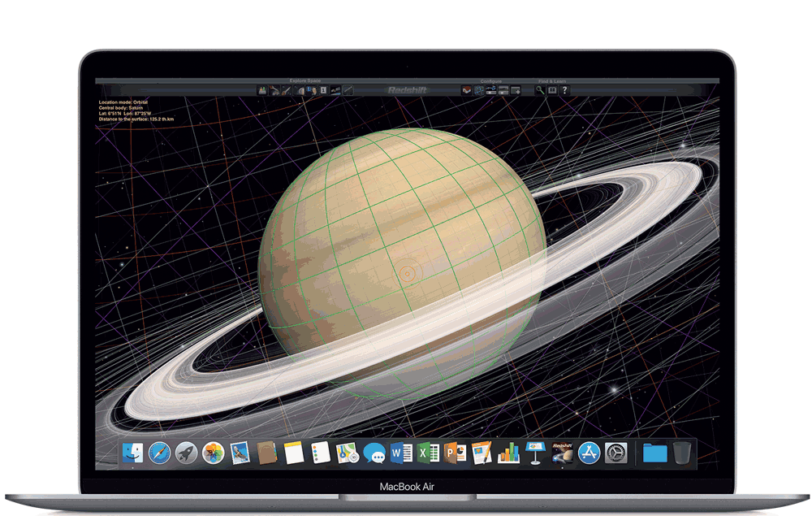Click the 'Central body: Saturn' text
812x516 pixels.
tap(121, 108)
